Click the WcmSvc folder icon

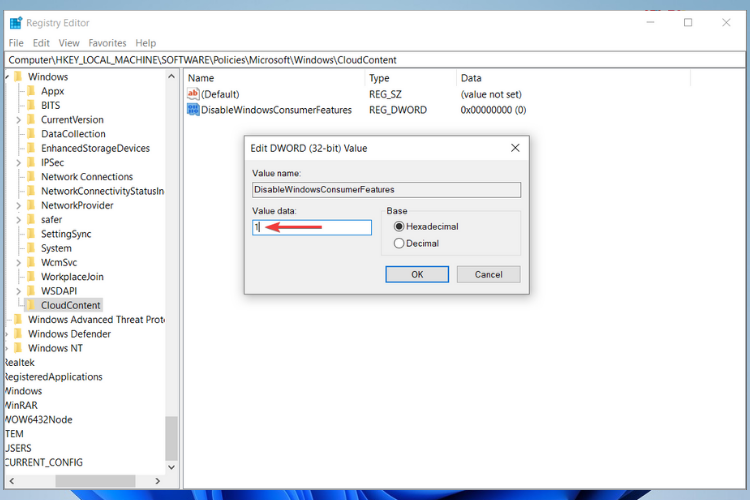click(x=31, y=262)
